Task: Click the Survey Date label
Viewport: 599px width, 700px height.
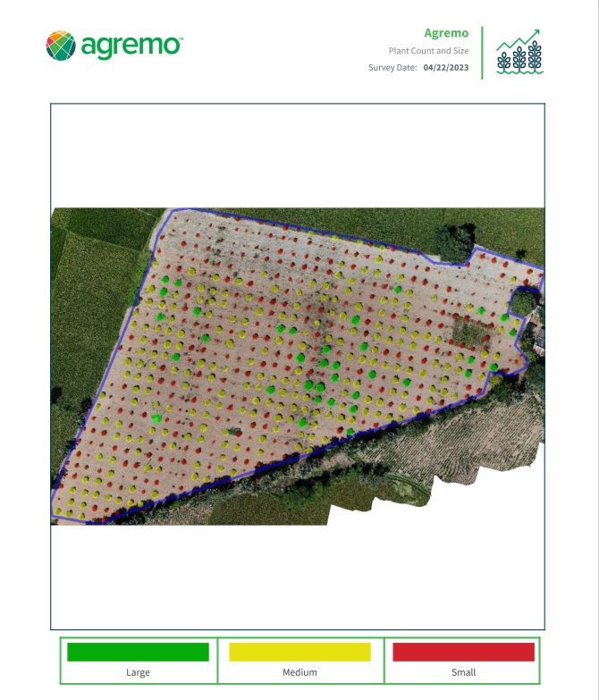Action: pos(392,68)
